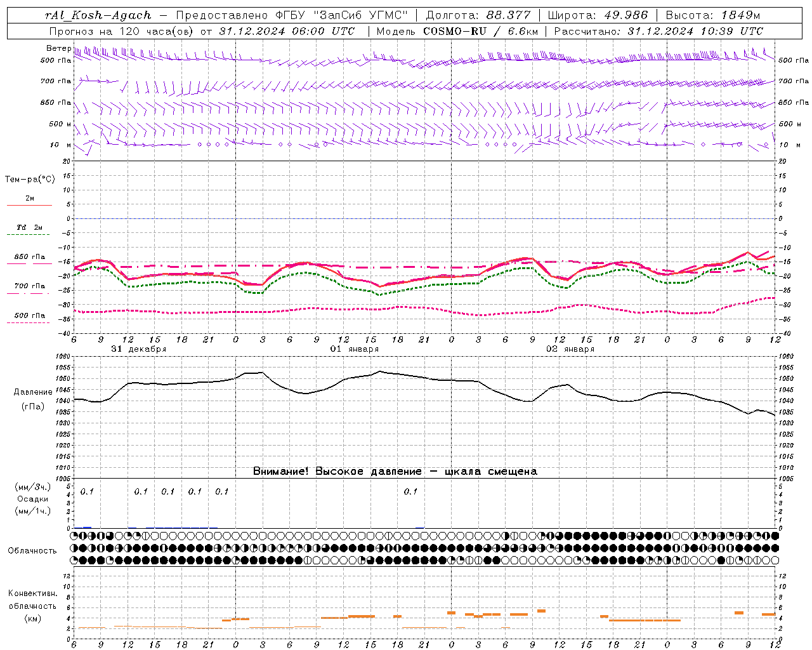Select the 500 м wind level label on the left
The height and width of the screenshot is (650, 812).
60,124
